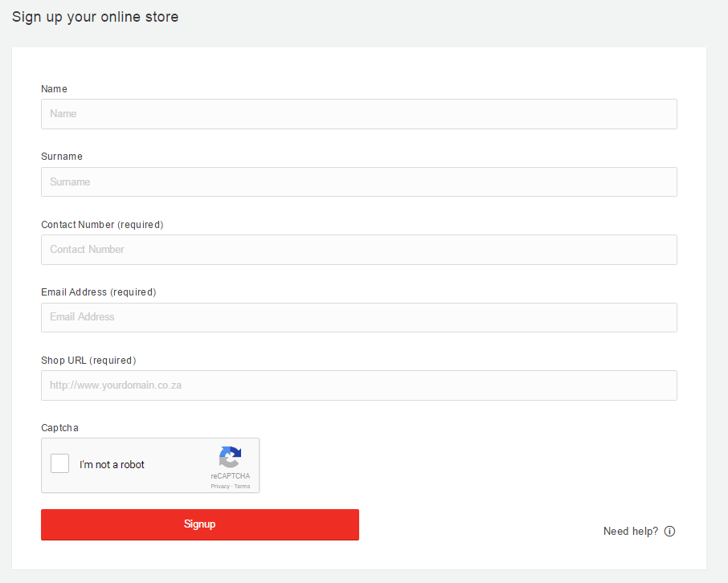Click the Captcha section label

[x=59, y=427]
